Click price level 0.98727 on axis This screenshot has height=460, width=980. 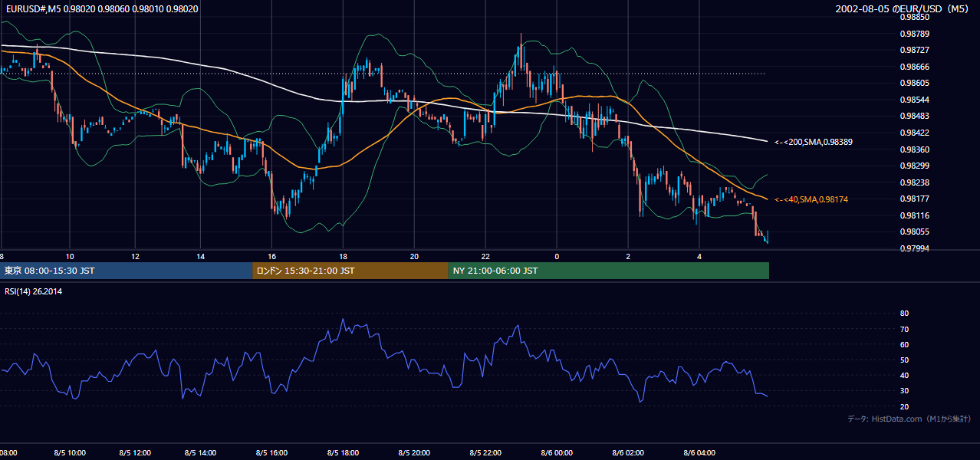click(914, 50)
